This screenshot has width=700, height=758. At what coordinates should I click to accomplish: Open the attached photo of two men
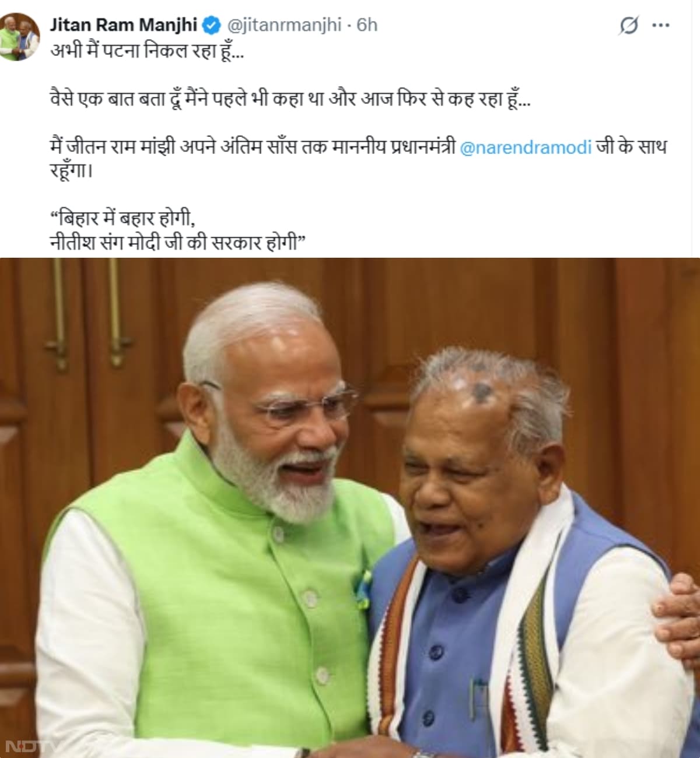point(350,508)
